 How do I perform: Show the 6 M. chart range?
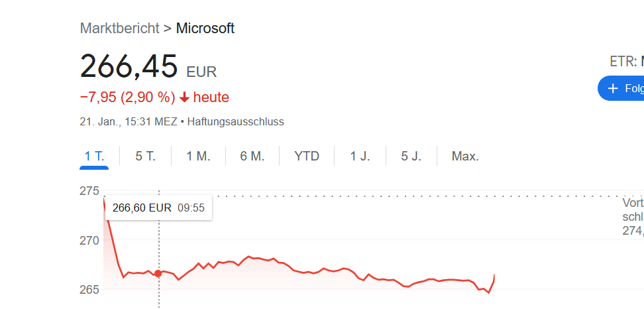click(x=252, y=156)
